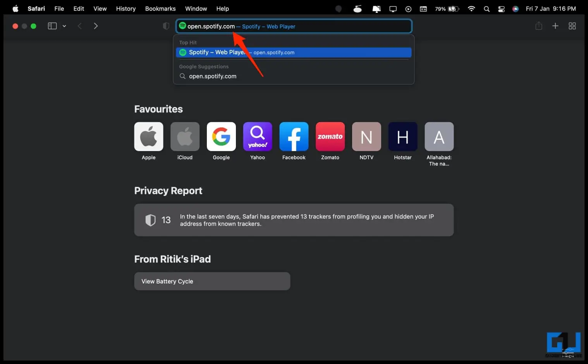Open the History menu
This screenshot has height=364, width=588.
(x=126, y=9)
